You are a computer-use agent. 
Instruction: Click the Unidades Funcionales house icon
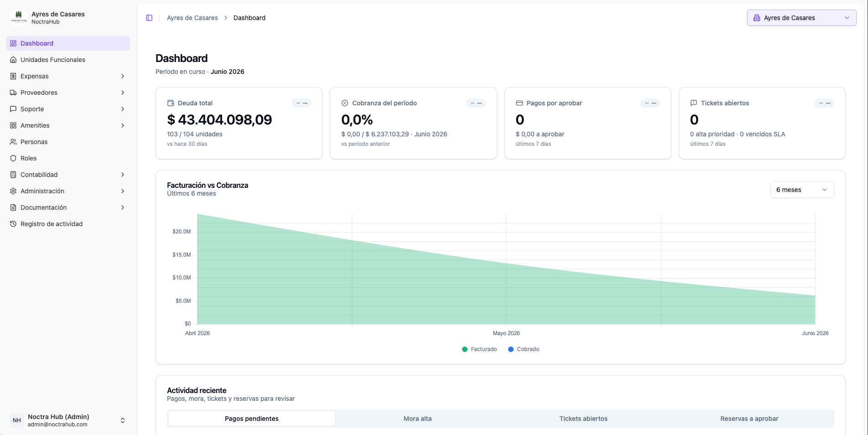[x=13, y=60]
